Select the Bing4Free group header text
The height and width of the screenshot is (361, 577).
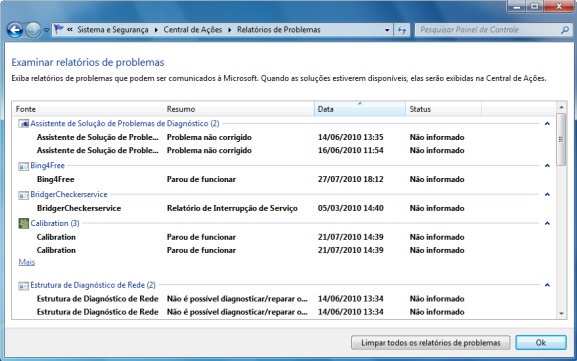click(x=47, y=166)
